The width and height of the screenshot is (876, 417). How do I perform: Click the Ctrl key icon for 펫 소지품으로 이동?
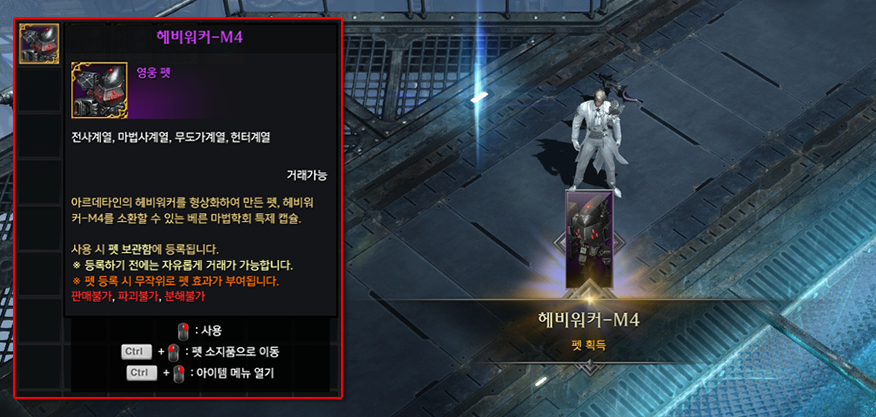(x=136, y=352)
